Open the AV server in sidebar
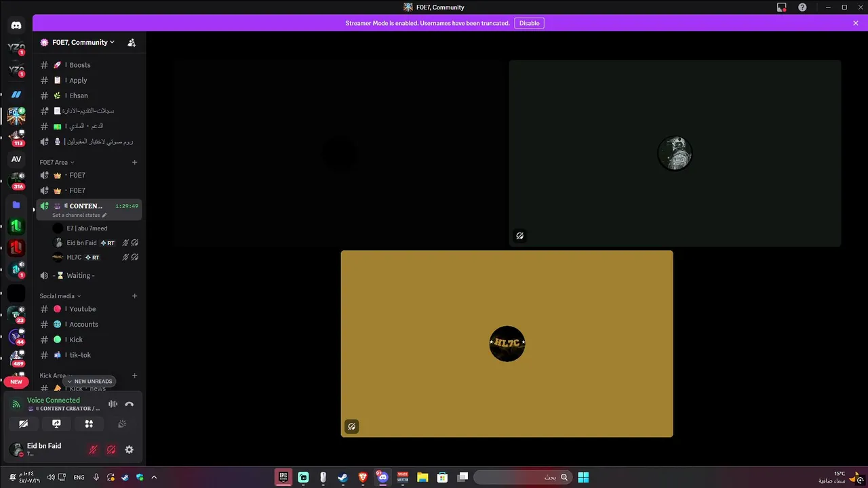Image resolution: width=868 pixels, height=488 pixels. (x=16, y=159)
